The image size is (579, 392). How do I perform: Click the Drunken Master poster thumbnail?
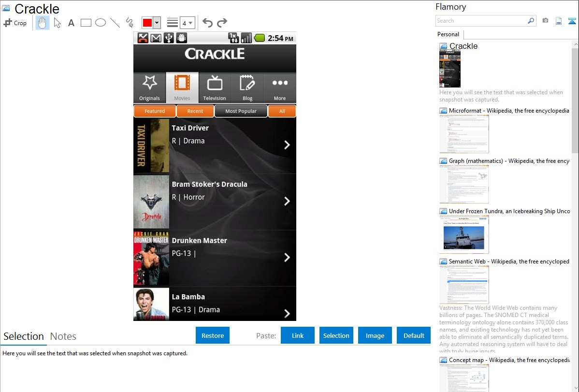(151, 258)
